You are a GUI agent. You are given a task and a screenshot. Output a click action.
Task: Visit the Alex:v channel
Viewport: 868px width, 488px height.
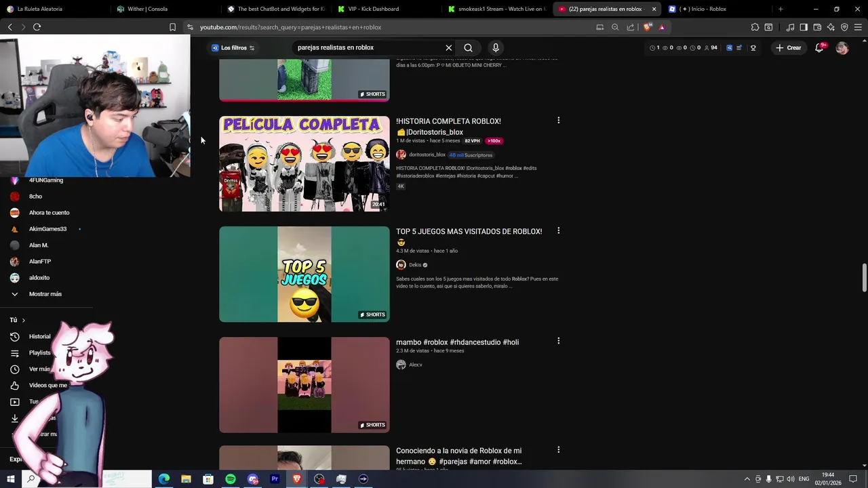click(416, 365)
